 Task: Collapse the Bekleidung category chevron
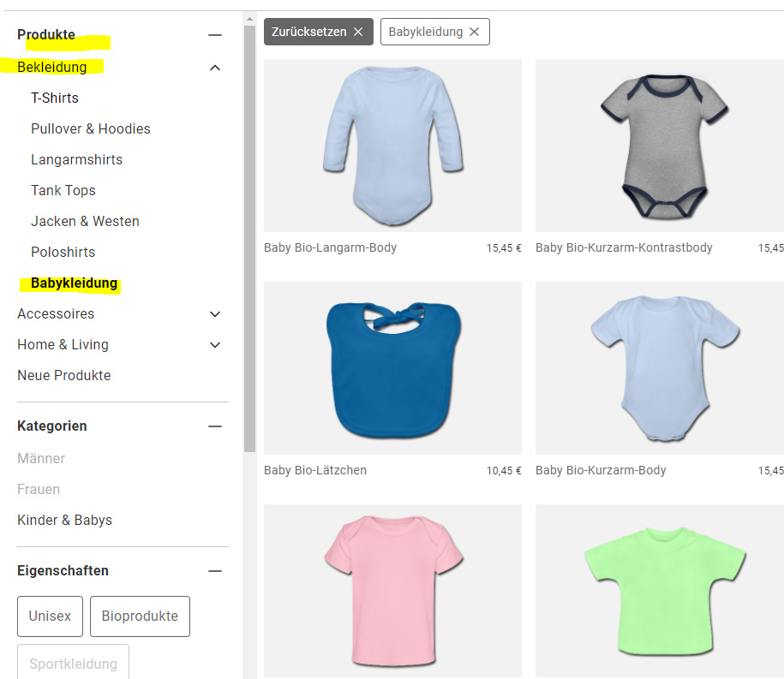click(215, 68)
